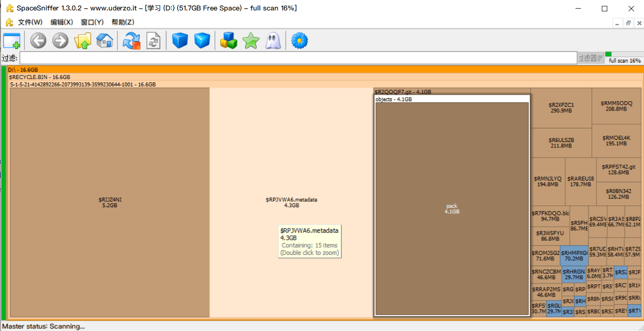Viewport: 644px width, 331px height.
Task: Go up one folder level
Action: click(x=83, y=41)
